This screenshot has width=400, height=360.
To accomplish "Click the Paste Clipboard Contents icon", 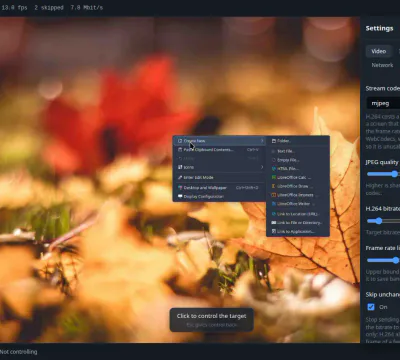I will [180, 150].
